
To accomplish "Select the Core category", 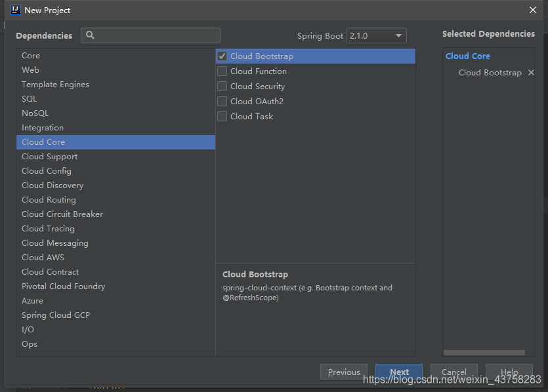I will (x=116, y=56).
